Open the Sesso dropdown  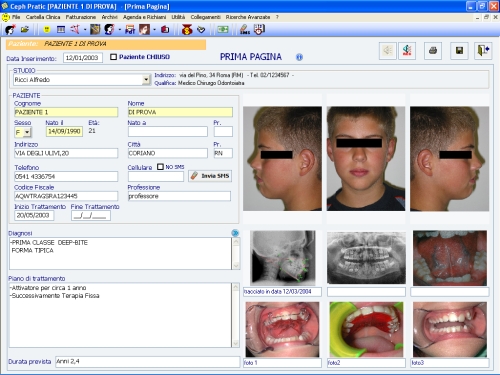pyautogui.click(x=27, y=132)
